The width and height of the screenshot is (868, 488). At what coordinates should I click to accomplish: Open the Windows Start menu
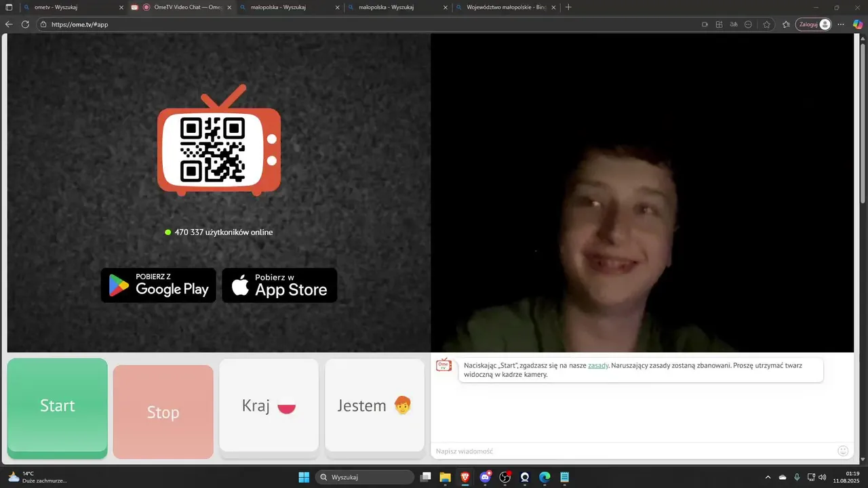[304, 477]
